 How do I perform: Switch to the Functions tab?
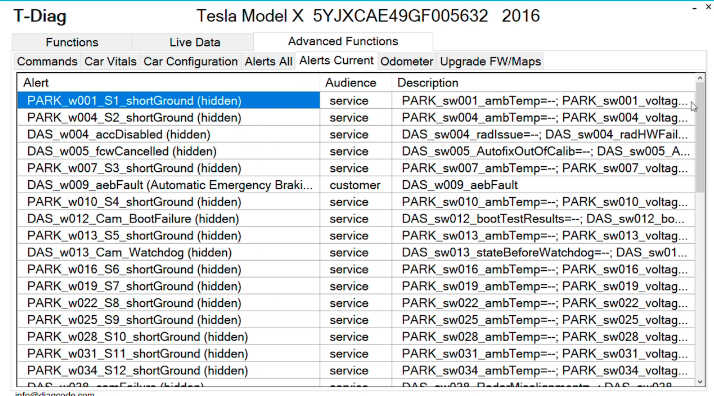[x=72, y=42]
